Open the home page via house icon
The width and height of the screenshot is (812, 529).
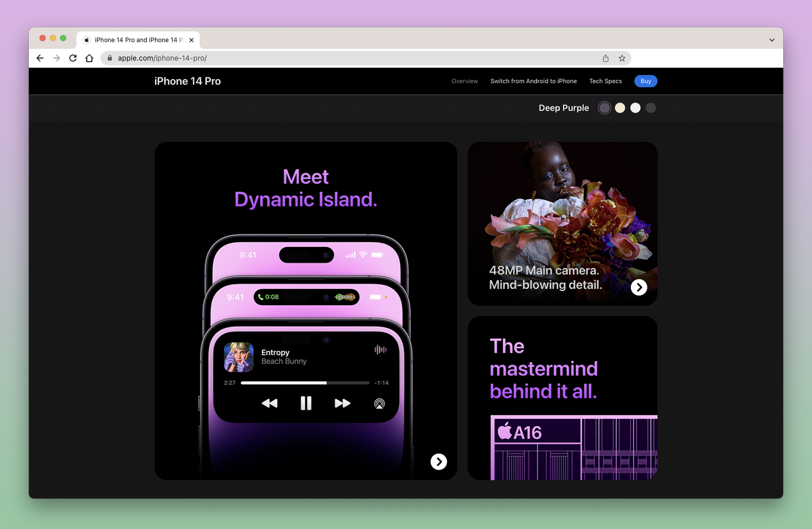click(89, 58)
